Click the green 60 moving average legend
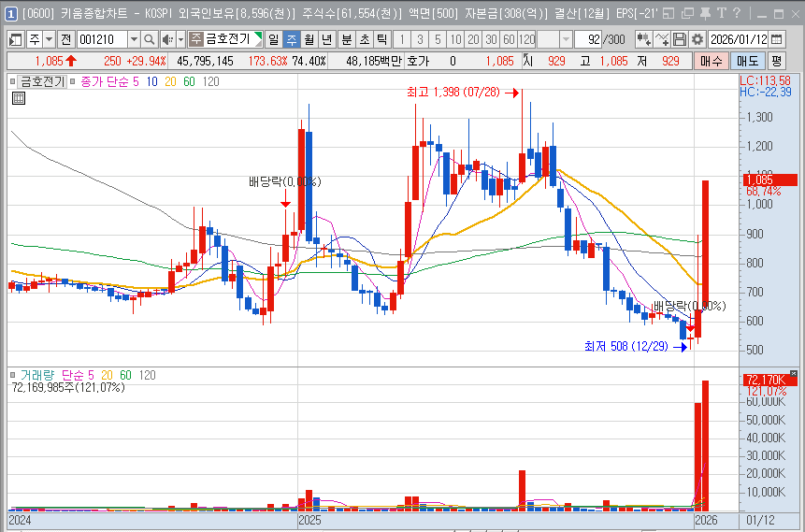805x532 pixels. (x=189, y=81)
